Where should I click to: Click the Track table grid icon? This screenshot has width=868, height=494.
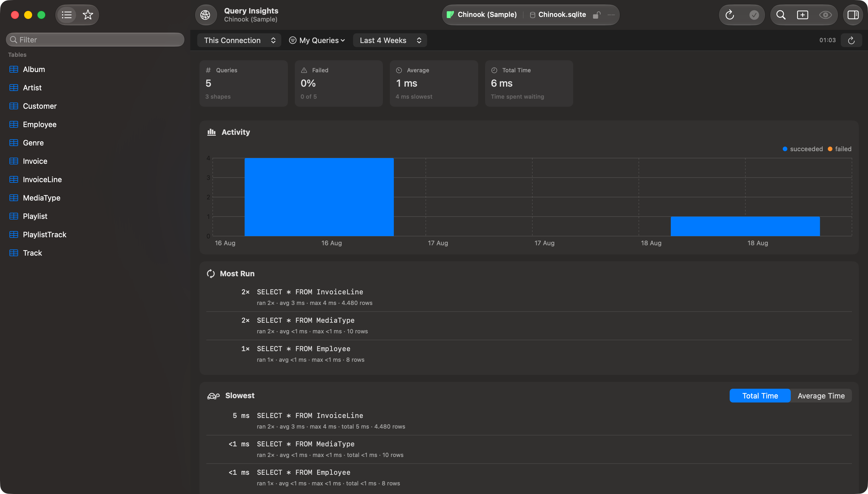(13, 253)
